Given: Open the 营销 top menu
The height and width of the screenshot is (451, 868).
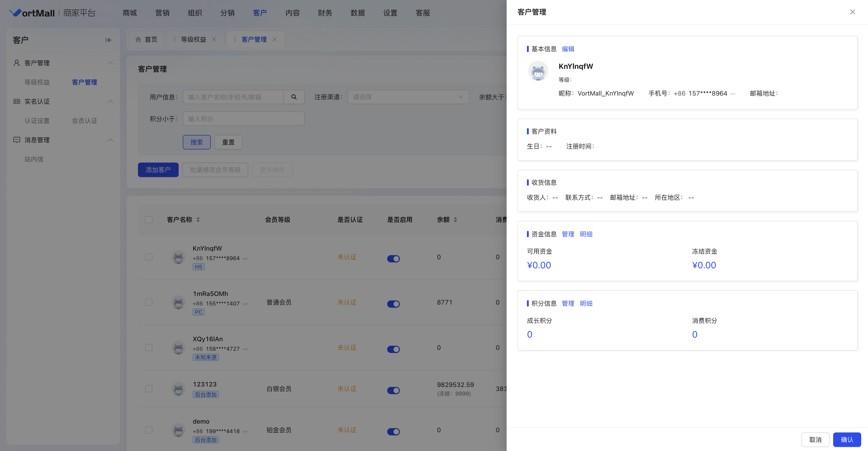Looking at the screenshot, I should (x=162, y=13).
